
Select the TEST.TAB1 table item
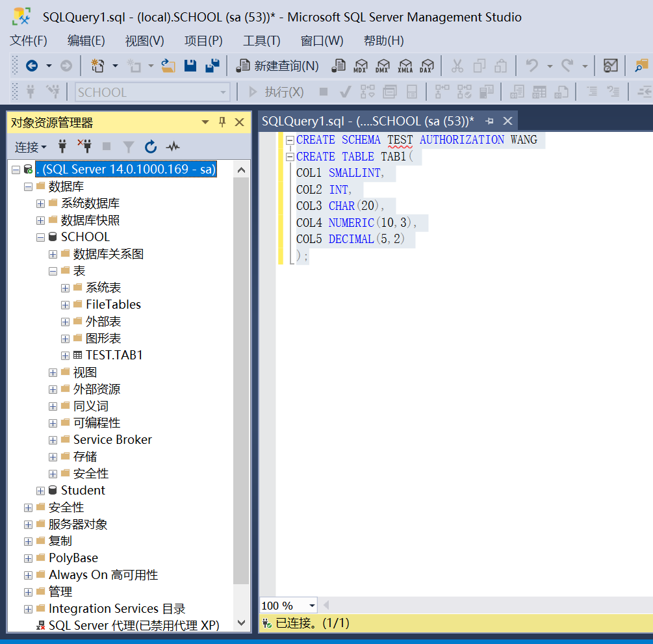point(114,355)
